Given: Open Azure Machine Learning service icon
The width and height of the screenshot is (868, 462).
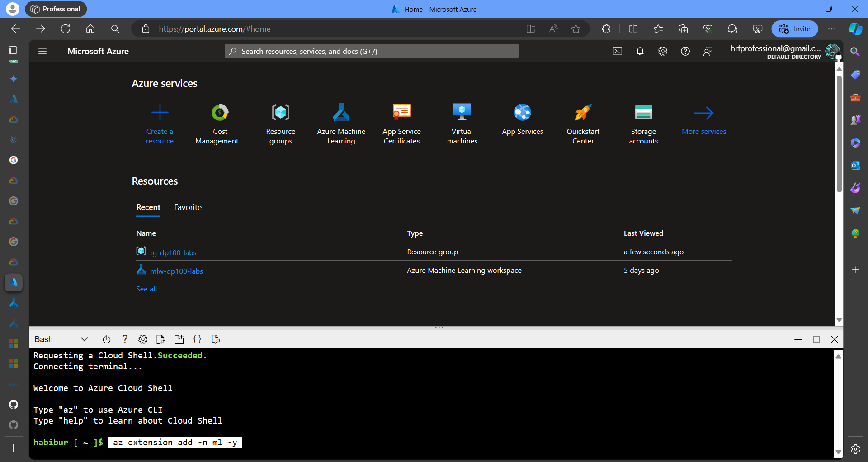Looking at the screenshot, I should [x=341, y=112].
